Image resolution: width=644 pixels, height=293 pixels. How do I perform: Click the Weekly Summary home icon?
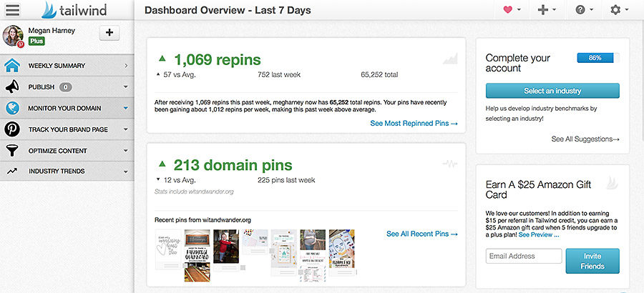12,65
